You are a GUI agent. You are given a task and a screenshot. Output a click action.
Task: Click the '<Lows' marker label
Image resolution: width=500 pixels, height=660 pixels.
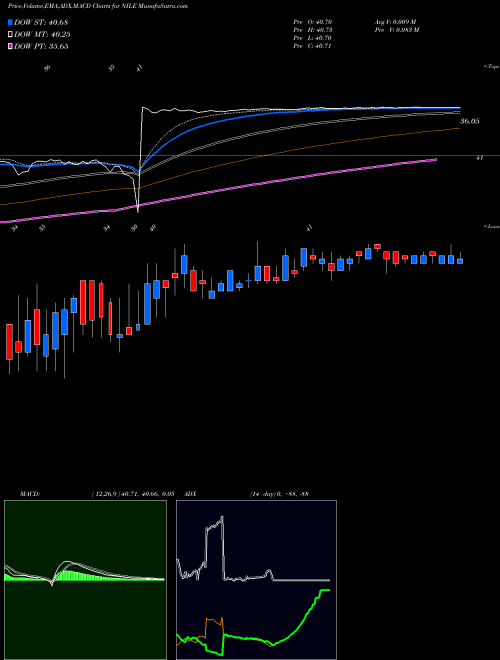[x=492, y=226]
